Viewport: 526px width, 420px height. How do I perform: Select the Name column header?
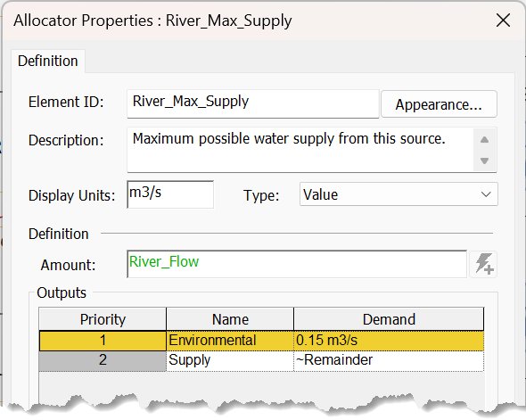pyautogui.click(x=230, y=319)
